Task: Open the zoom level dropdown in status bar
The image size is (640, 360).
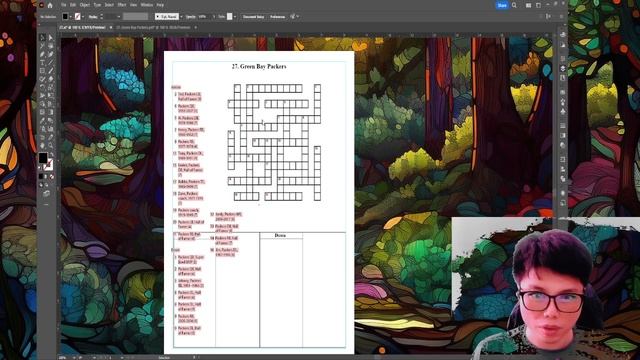Action: pos(73,358)
